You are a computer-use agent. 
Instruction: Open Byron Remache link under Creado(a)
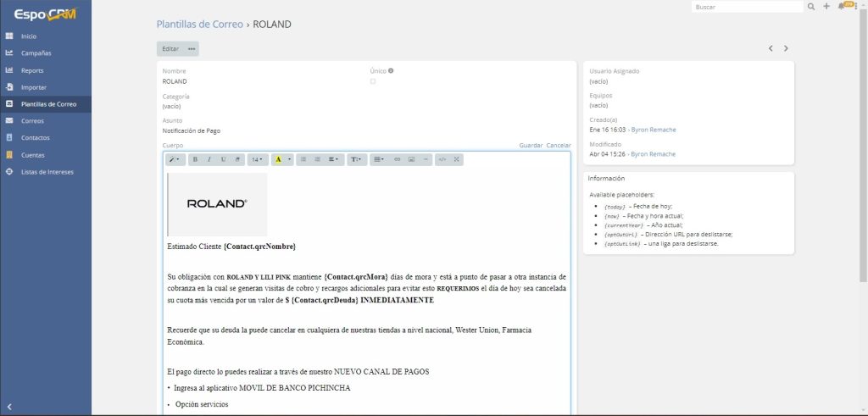tap(654, 130)
